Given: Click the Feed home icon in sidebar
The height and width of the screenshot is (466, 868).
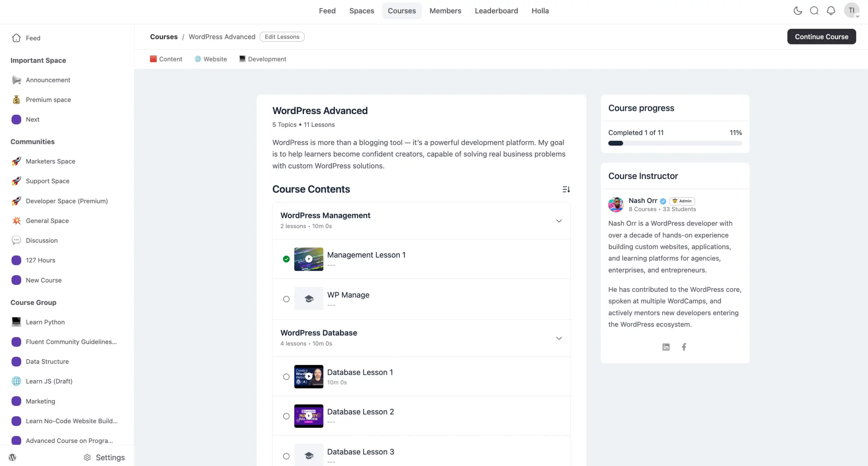Looking at the screenshot, I should pyautogui.click(x=16, y=38).
